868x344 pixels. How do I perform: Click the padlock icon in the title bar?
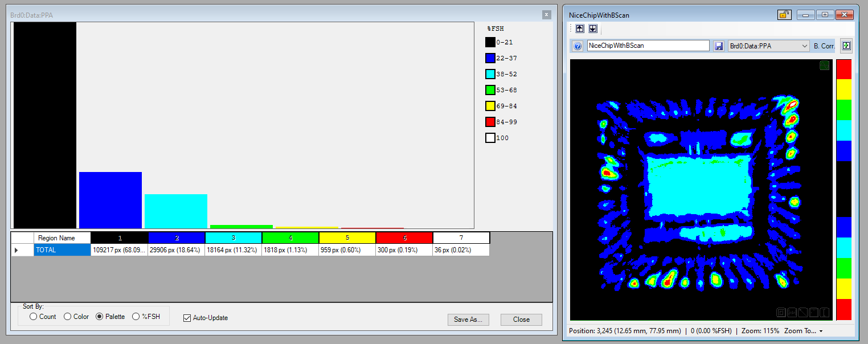(784, 15)
